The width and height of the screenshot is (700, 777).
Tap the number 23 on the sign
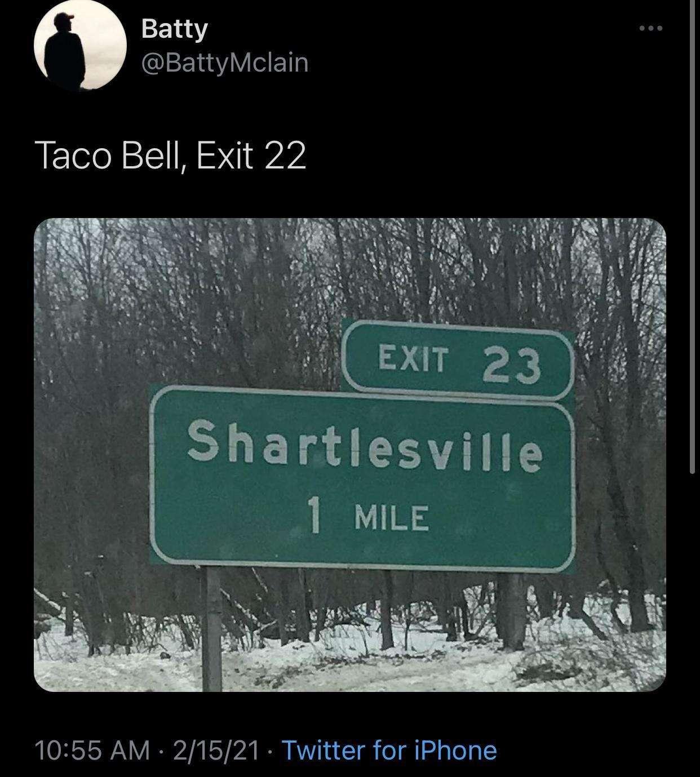coord(512,365)
